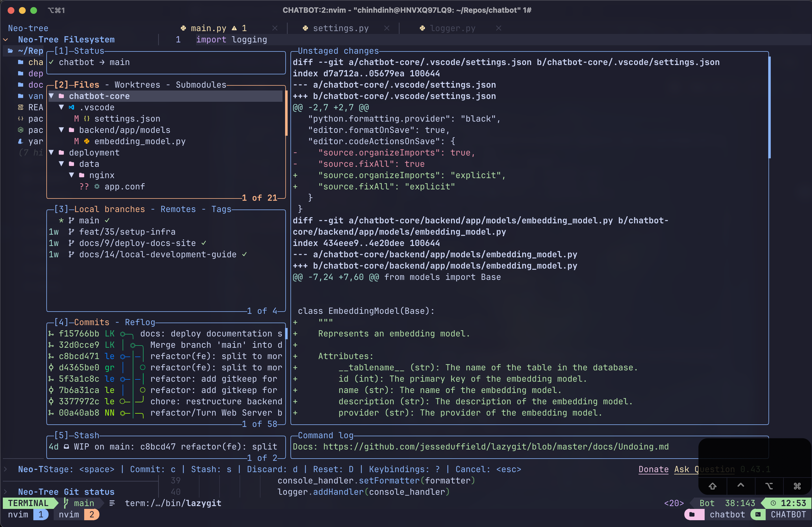
Task: Click the clock icon in the status line
Action: point(773,503)
